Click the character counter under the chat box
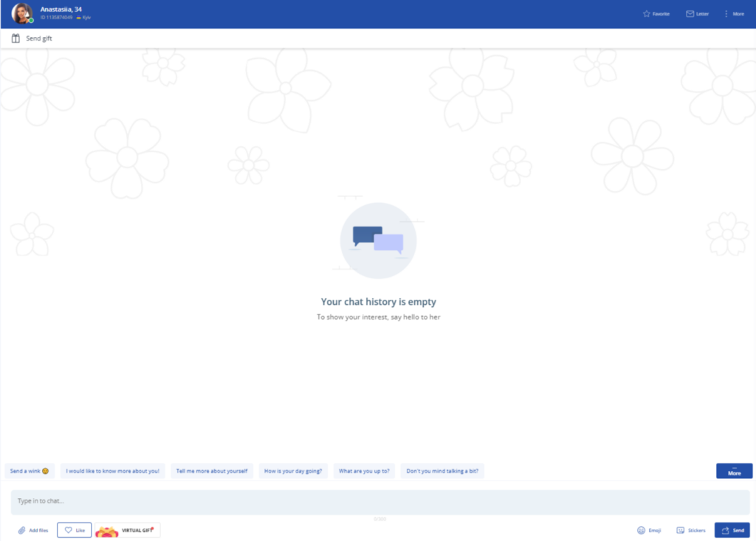The height and width of the screenshot is (541, 756). click(380, 518)
